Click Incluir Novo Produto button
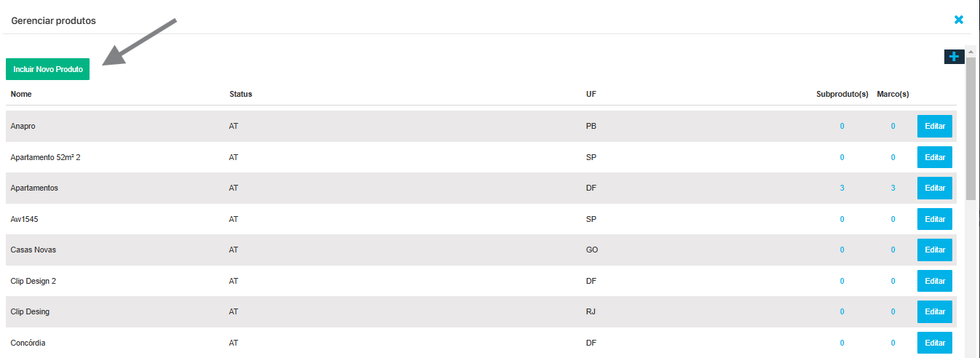The image size is (980, 358). [48, 69]
